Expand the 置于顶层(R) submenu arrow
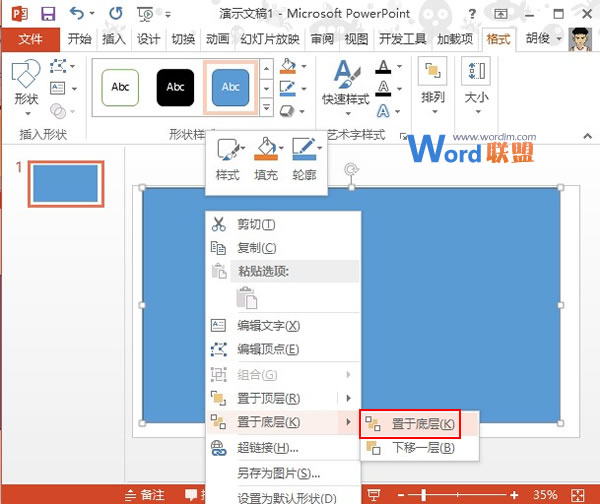The width and height of the screenshot is (600, 504). (x=348, y=398)
